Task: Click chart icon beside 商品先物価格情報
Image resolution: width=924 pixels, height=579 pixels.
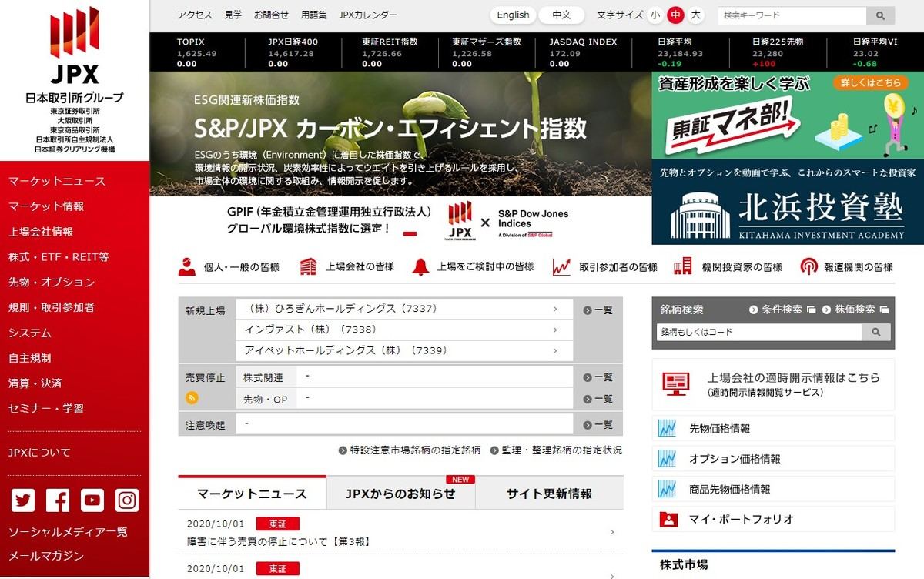Action: (667, 489)
